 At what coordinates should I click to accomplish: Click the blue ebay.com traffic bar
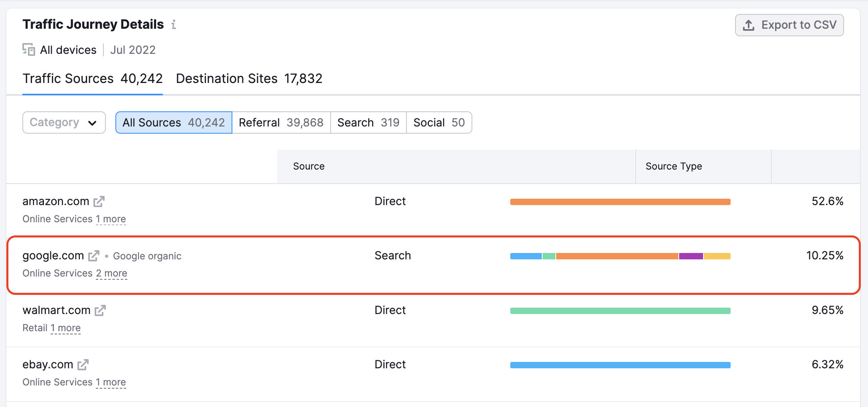tap(620, 365)
